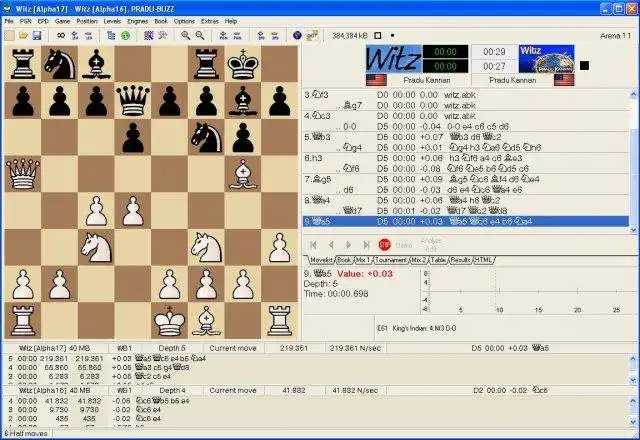Viewport: 640px width, 440px height.
Task: Switch to the Mix 1 tab
Action: [x=363, y=260]
